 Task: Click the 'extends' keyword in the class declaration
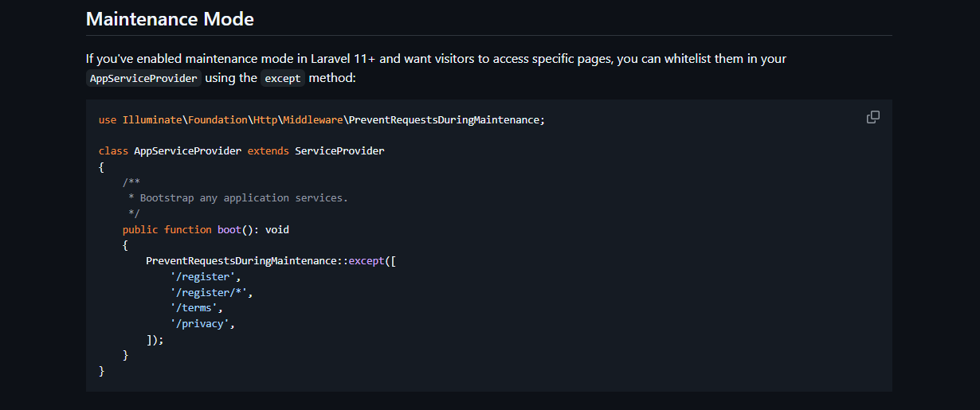[x=268, y=150]
